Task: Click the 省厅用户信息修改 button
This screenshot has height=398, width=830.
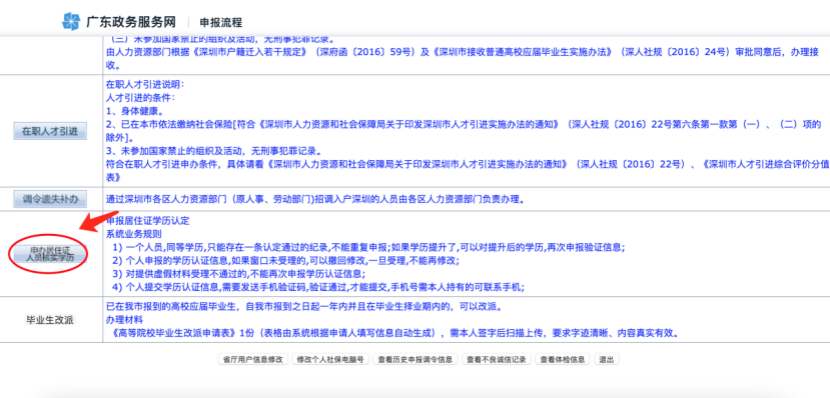Action: 253,359
